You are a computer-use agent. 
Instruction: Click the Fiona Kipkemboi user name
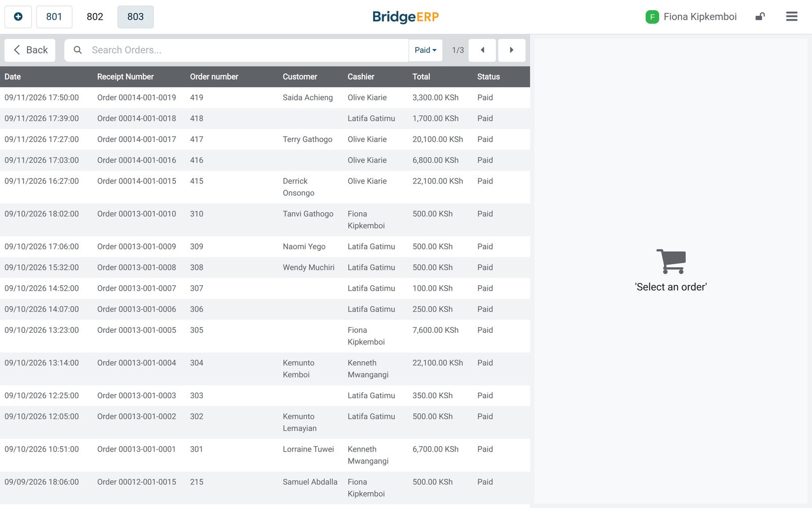tap(700, 17)
